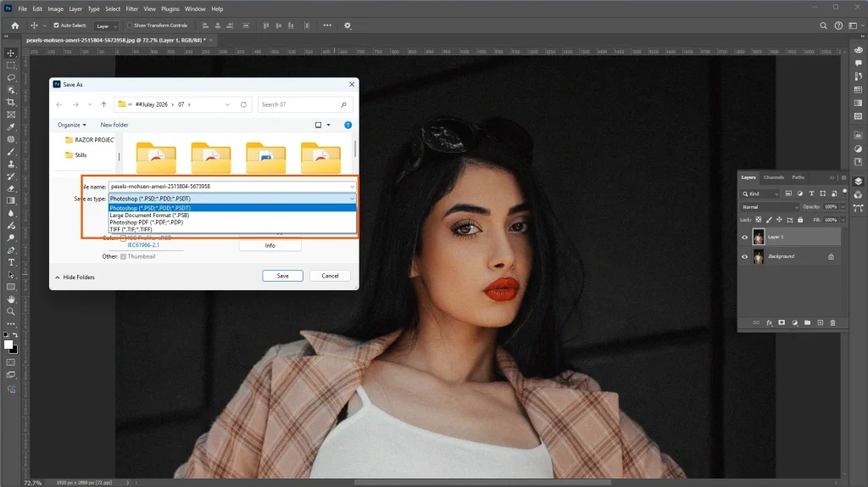Screen dimensions: 868x487
Task: Switch to the Channels tab
Action: pos(773,177)
